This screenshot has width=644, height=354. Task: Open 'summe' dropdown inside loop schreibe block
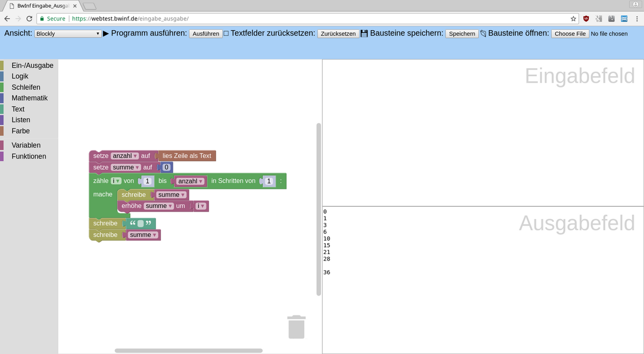coord(171,194)
